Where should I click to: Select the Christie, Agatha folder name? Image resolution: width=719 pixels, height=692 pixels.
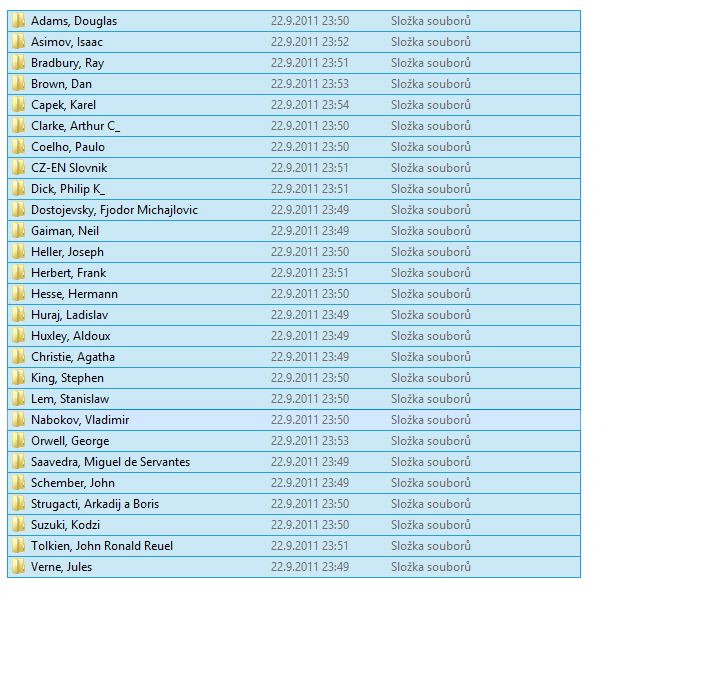coord(72,357)
